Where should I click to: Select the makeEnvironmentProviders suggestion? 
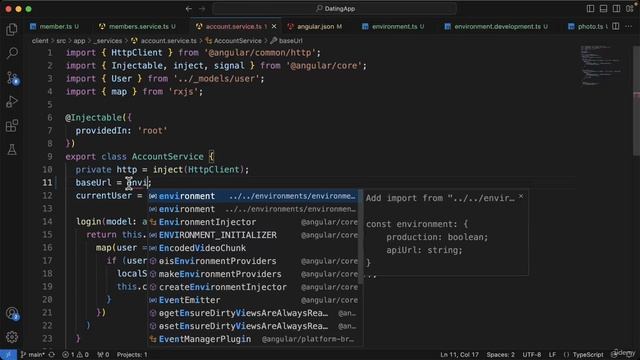[x=253, y=274]
